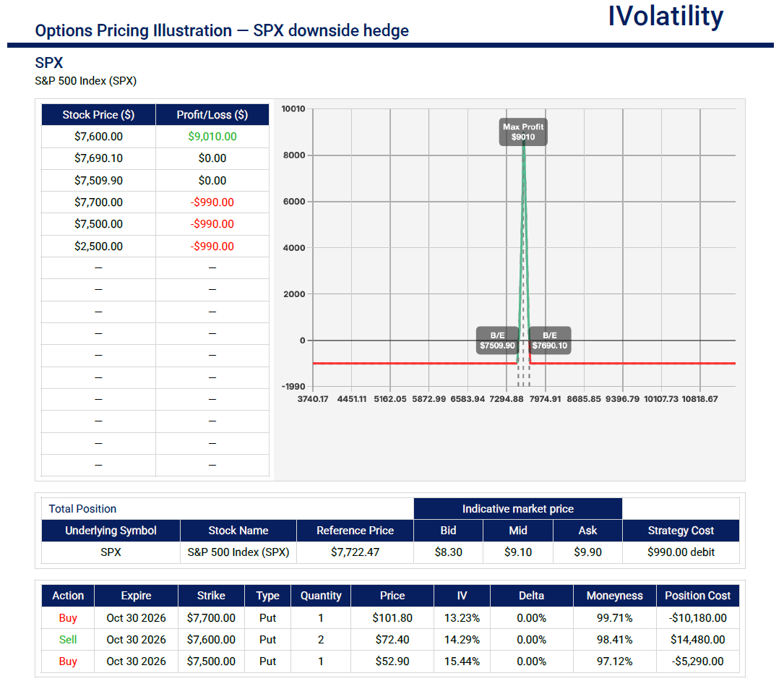This screenshot has width=784, height=681.
Task: Select the Bid value $8.30
Action: pos(449,552)
